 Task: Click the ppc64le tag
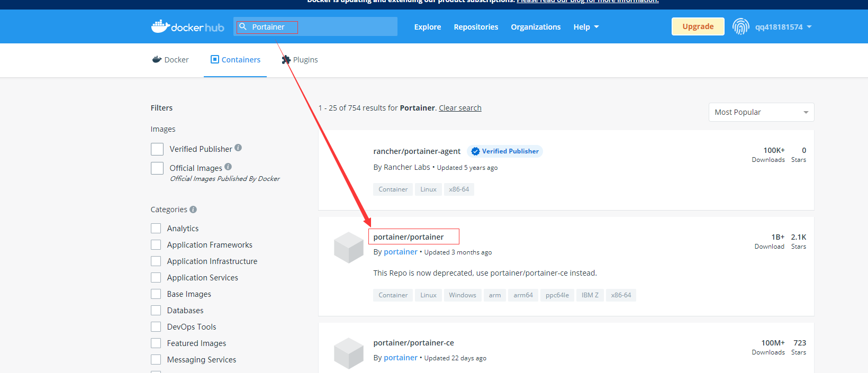pyautogui.click(x=557, y=295)
